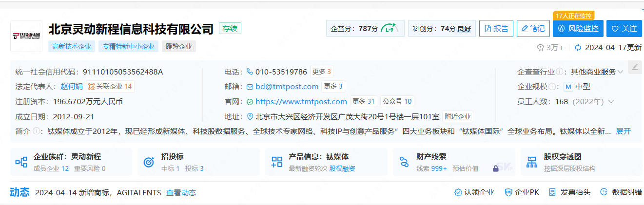644x205 pixels.
Task: Open the 企业族群 灵动新程 card
Action: click(x=71, y=162)
